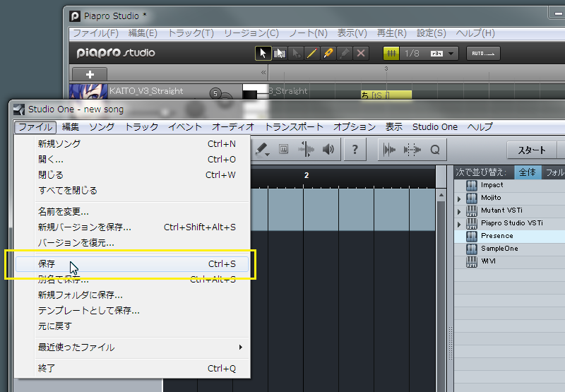The height and width of the screenshot is (392, 565).
Task: Click bar 2 on Studio One timeline ruler
Action: (306, 175)
